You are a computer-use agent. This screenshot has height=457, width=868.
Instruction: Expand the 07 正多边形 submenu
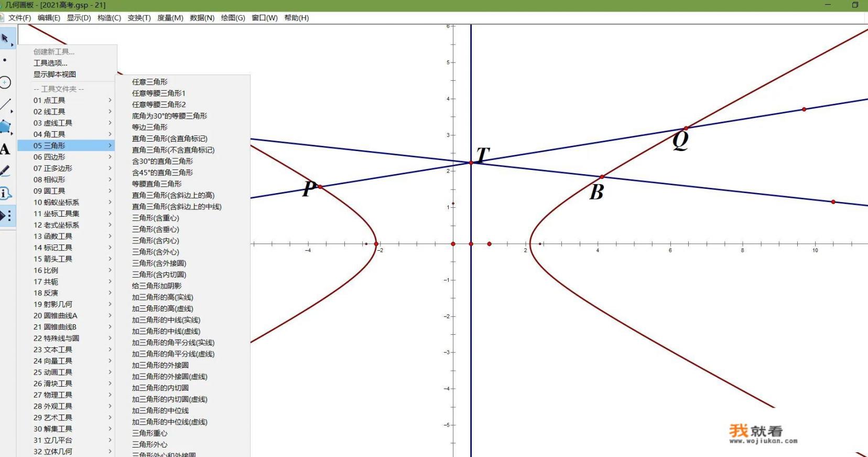point(67,168)
